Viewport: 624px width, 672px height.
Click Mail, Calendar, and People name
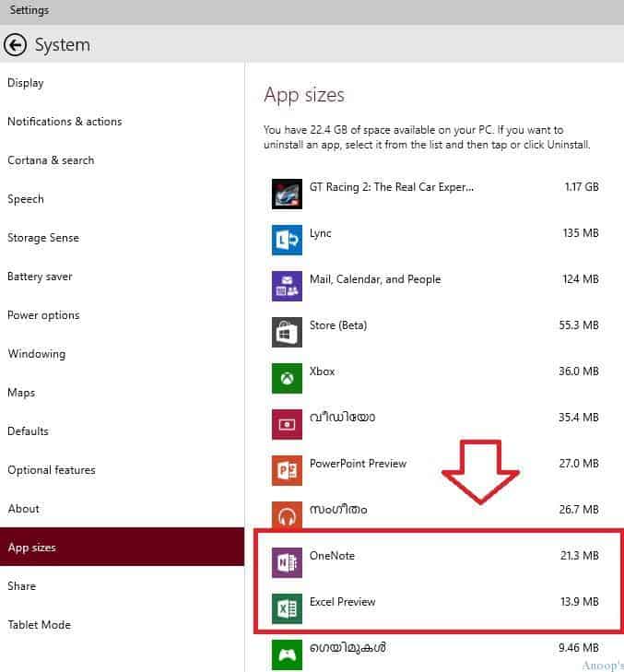point(375,279)
